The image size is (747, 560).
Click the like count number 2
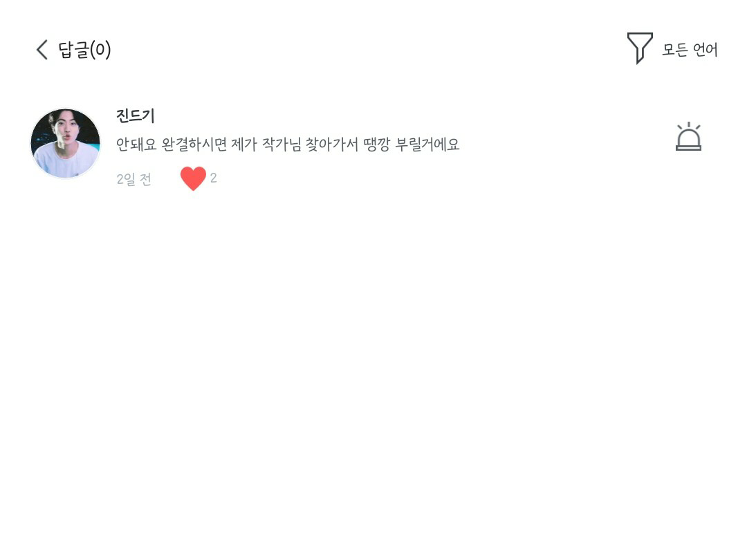(x=214, y=178)
